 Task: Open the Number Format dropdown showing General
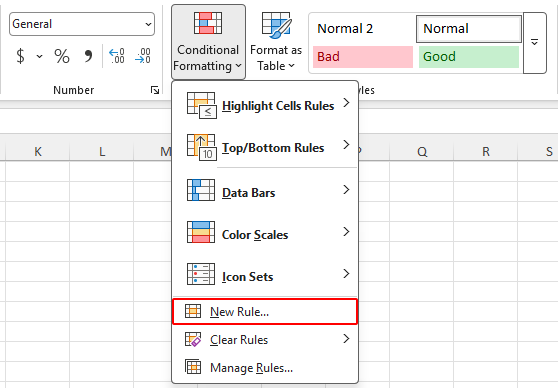82,24
